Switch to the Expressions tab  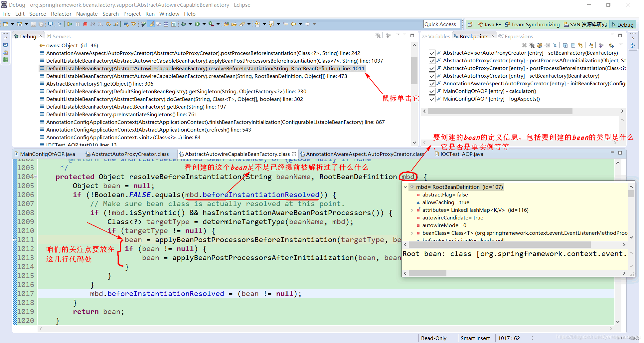[x=516, y=36]
